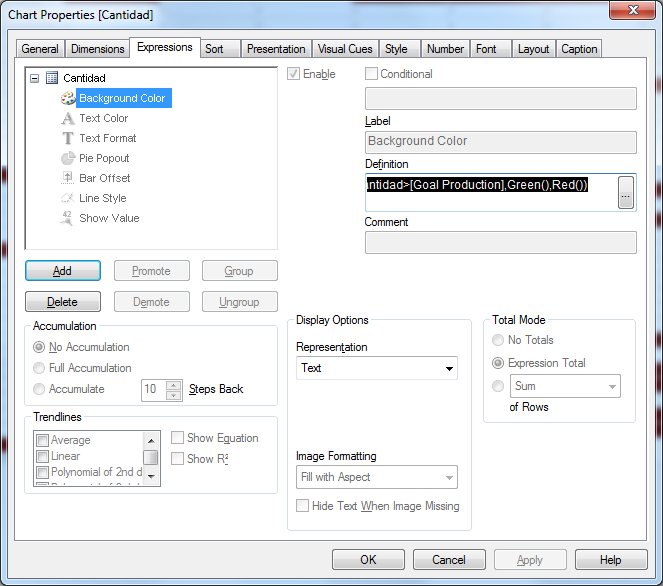Enable the Show Equation checkbox
Viewport: 663px width, 586px height.
[177, 438]
